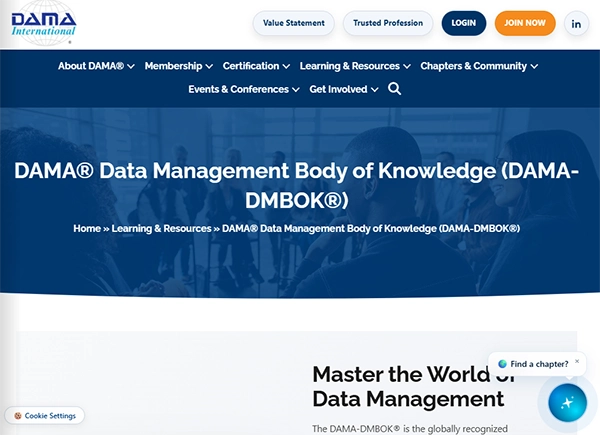Click the Master the World of Data Management heading
This screenshot has width=600, height=435.
tap(413, 386)
